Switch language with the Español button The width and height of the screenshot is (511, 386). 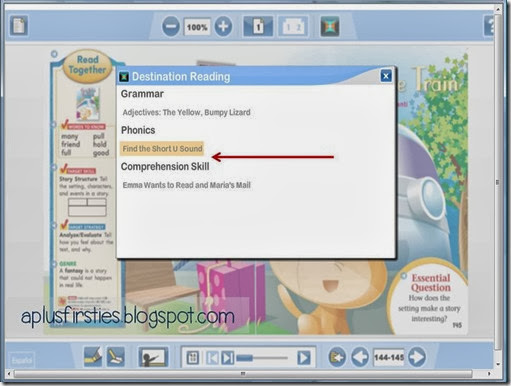22,360
